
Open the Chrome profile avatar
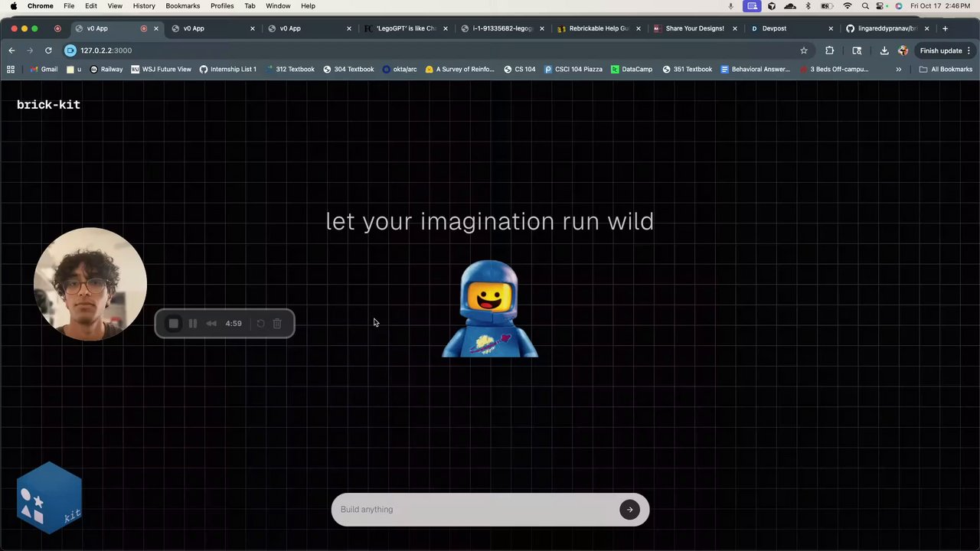coord(903,51)
